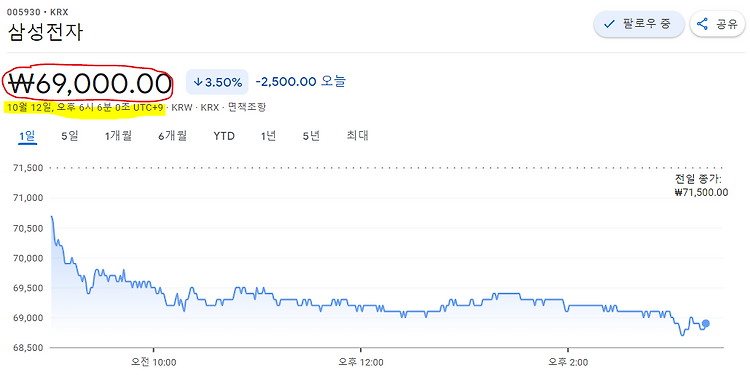Click the share icon next to 공유
Viewport: 750px width, 375px height.
[x=702, y=24]
